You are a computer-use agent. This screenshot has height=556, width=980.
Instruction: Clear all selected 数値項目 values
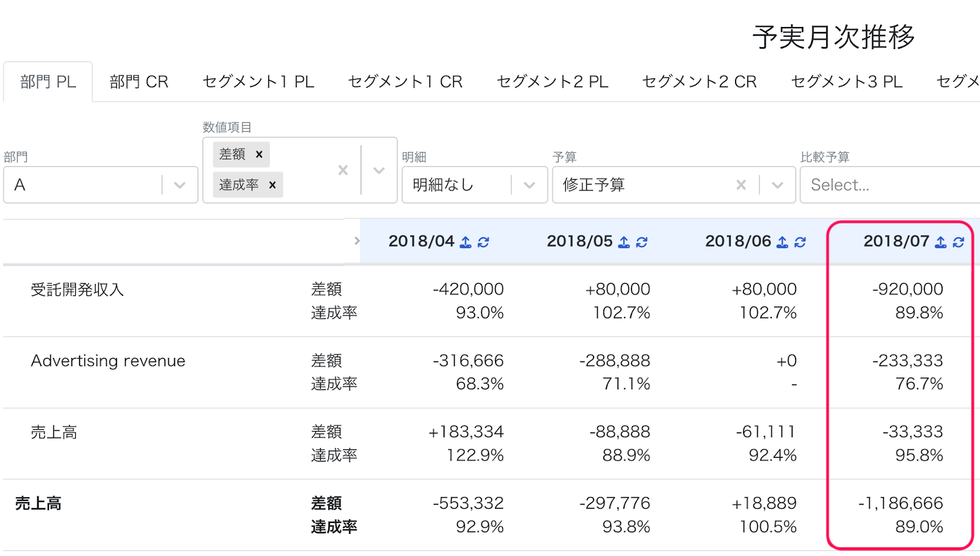[343, 170]
